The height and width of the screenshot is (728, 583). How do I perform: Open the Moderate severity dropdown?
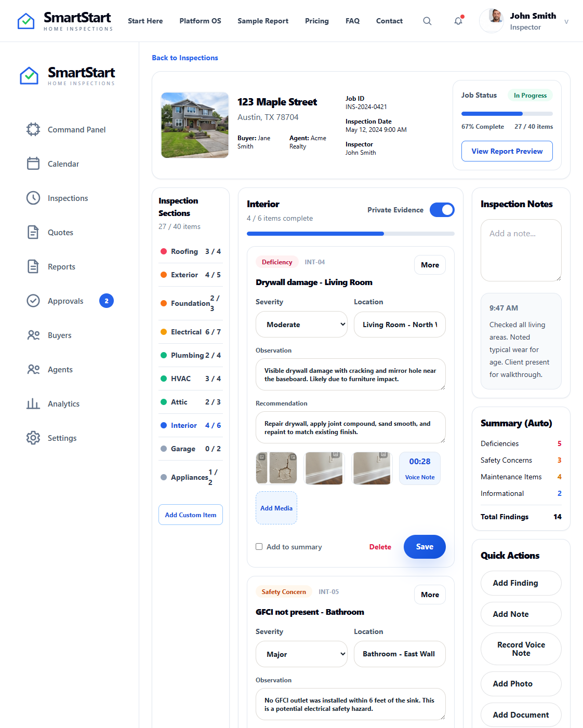tap(301, 325)
